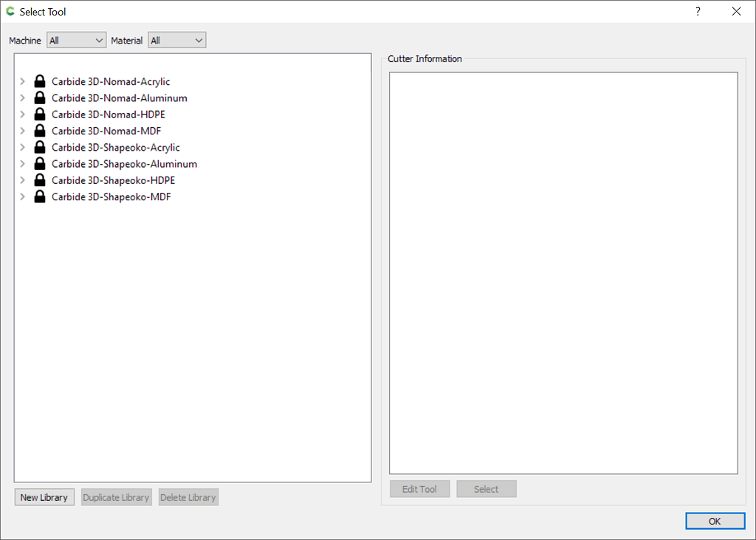Open the Machine filter dropdown
756x540 pixels.
point(77,40)
